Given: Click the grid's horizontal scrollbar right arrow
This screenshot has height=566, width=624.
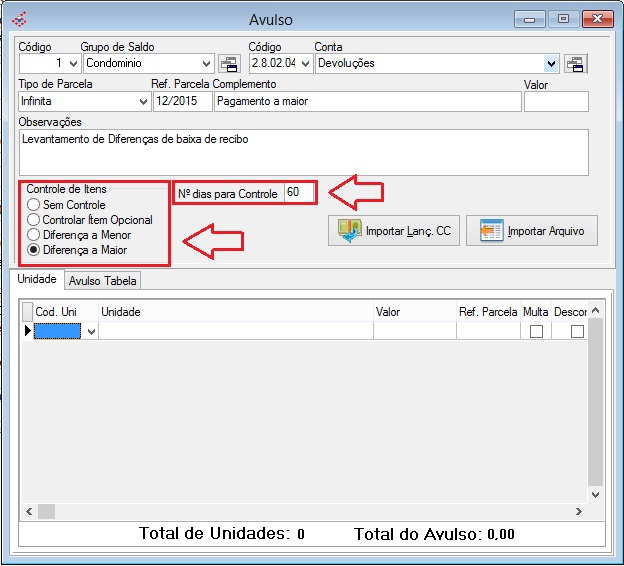Looking at the screenshot, I should 579,511.
